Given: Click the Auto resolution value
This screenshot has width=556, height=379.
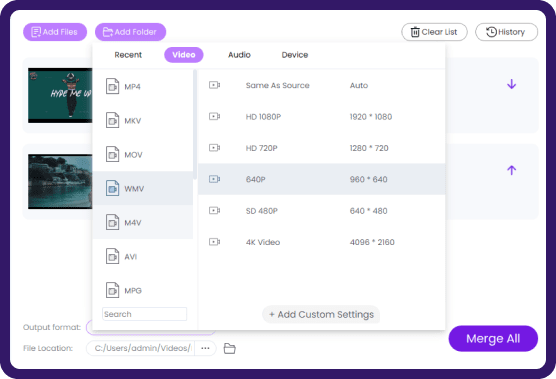Looking at the screenshot, I should pos(359,85).
